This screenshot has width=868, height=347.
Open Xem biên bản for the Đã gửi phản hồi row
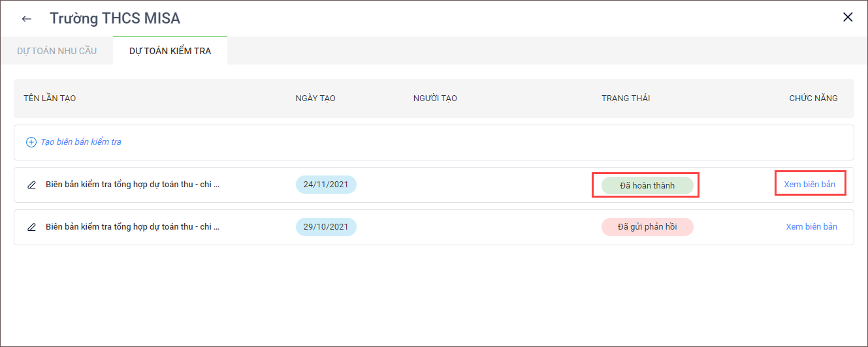pyautogui.click(x=811, y=227)
